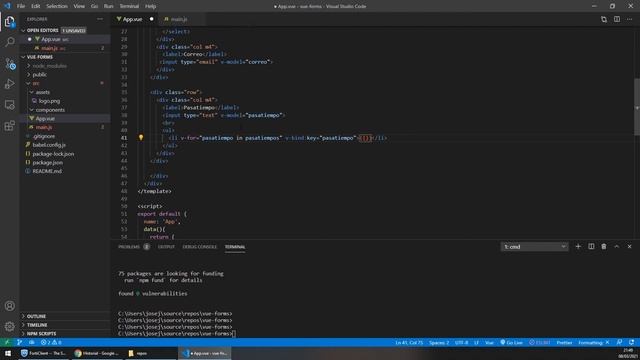Viewport: 640px width, 360px height.
Task: Open the File menu
Action: (x=21, y=6)
